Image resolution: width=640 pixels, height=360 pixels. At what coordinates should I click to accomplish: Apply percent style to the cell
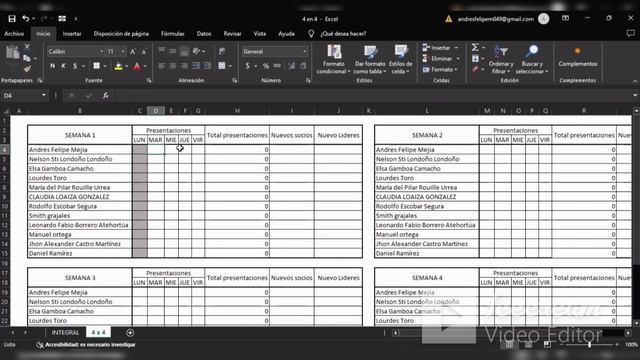pyautogui.click(x=266, y=66)
